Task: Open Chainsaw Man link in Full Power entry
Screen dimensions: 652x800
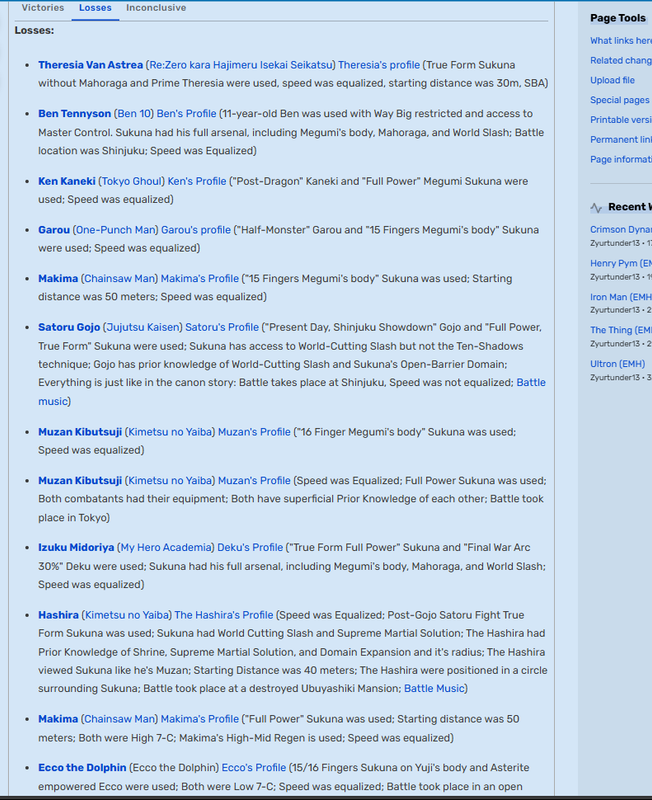Action: click(119, 719)
